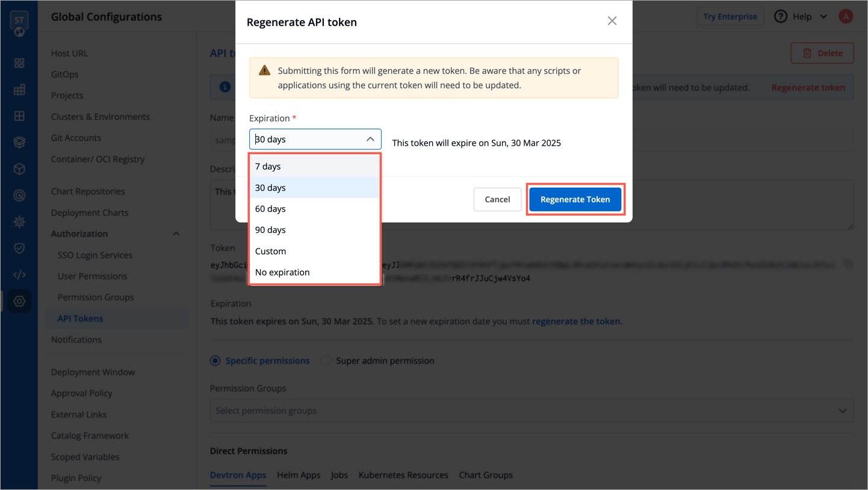Open the security shield icon in sidebar
Viewport: 868px width, 490px height.
(x=19, y=248)
